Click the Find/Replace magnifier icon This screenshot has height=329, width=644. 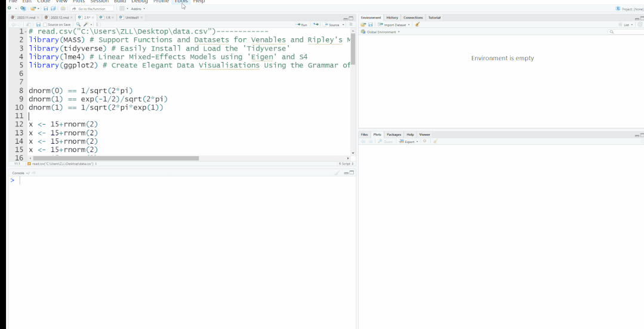(78, 24)
